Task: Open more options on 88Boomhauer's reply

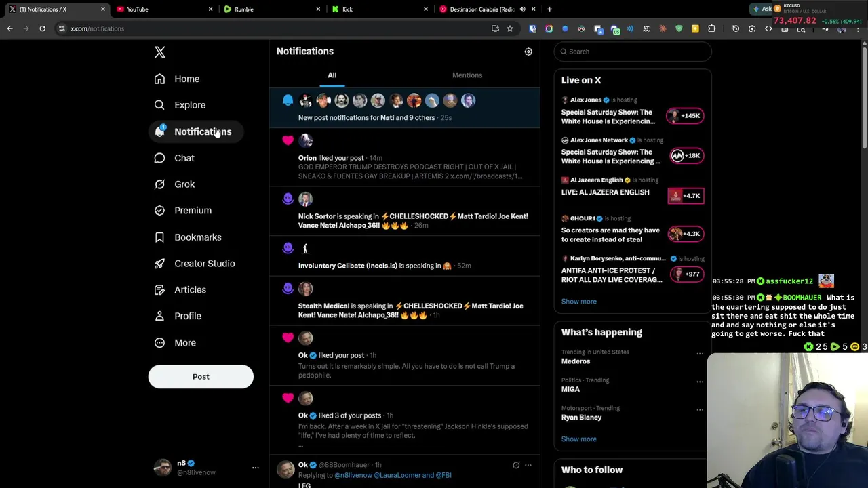Action: pyautogui.click(x=528, y=465)
